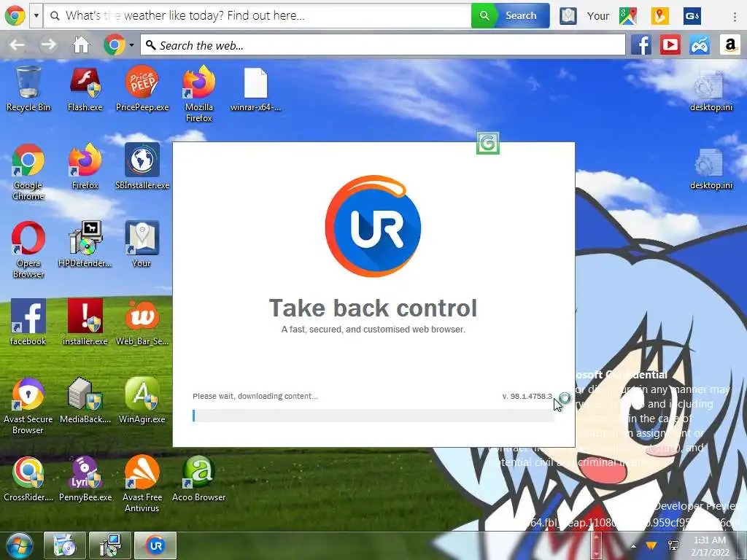Open Mozilla Firefox desktop shortcut
This screenshot has height=560, width=747.
199,94
